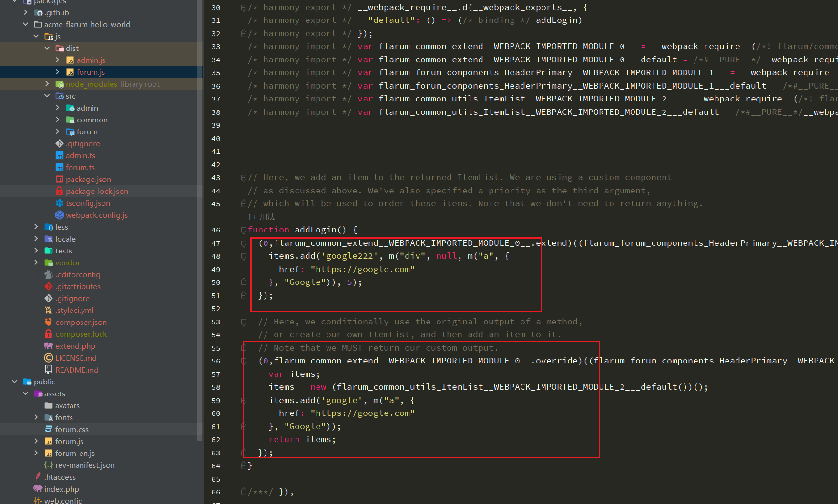
Task: Expand the .github folder
Action: tap(25, 12)
